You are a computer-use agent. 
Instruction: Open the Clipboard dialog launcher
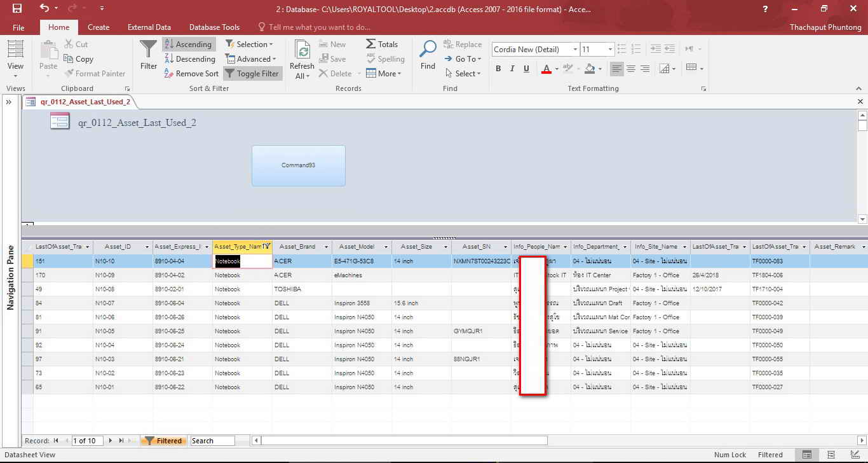pyautogui.click(x=127, y=89)
